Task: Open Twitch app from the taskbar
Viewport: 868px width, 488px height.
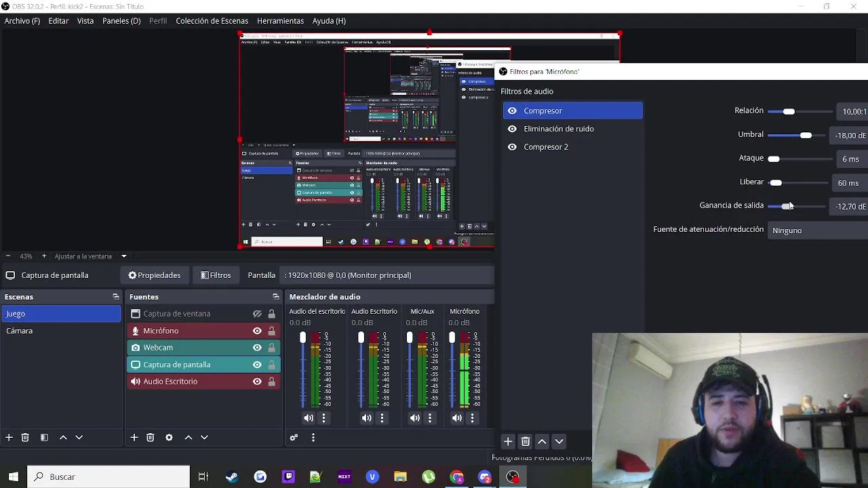Action: 288,477
